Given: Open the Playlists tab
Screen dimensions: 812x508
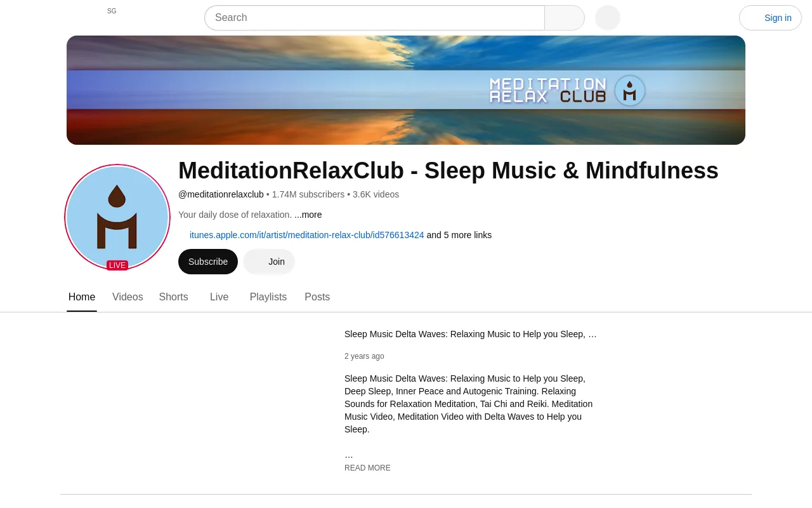Looking at the screenshot, I should tap(268, 297).
